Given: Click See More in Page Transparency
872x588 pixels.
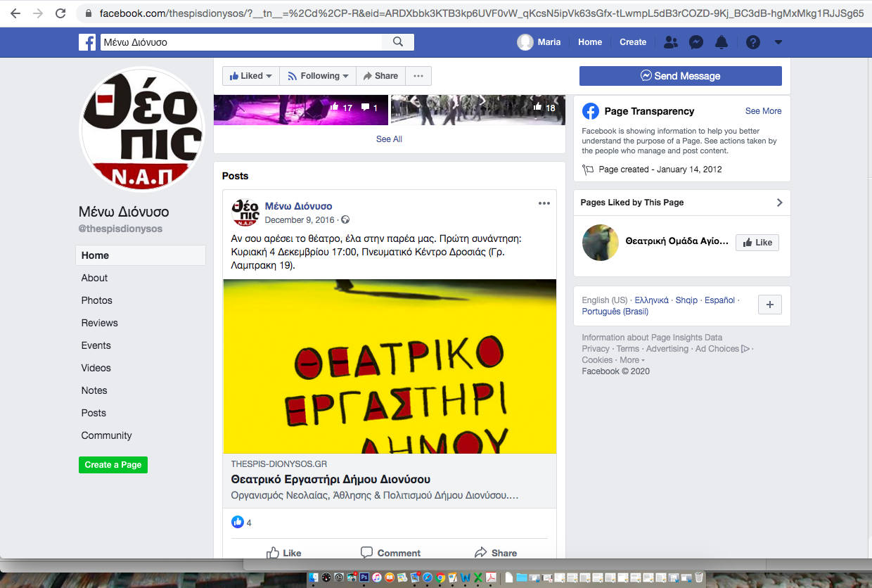Looking at the screenshot, I should [x=764, y=111].
